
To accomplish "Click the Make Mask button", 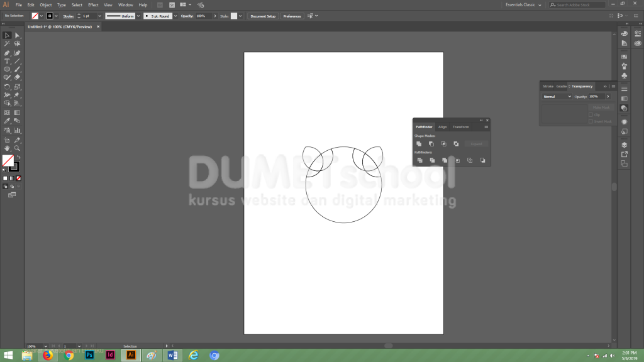I will (x=601, y=107).
